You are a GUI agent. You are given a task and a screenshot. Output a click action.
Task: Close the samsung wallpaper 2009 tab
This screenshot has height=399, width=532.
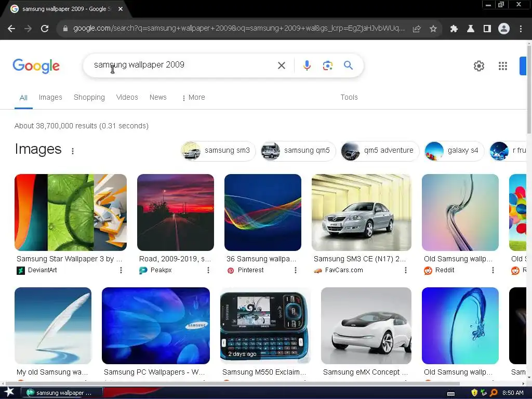click(x=121, y=9)
